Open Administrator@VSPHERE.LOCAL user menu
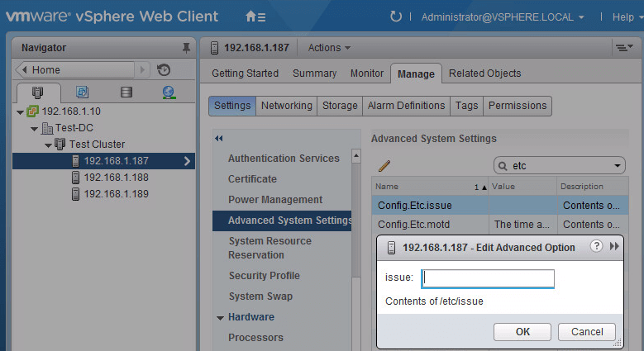This screenshot has height=351, width=644. pyautogui.click(x=503, y=17)
